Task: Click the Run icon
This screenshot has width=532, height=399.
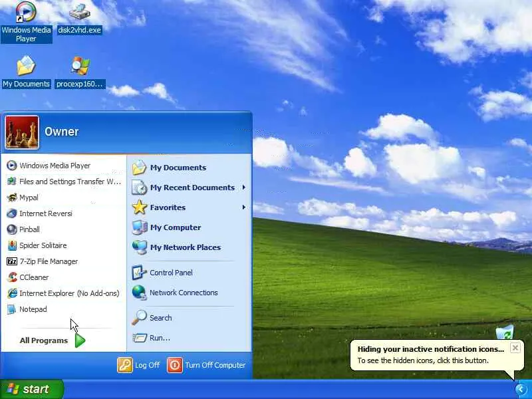Action: [139, 338]
